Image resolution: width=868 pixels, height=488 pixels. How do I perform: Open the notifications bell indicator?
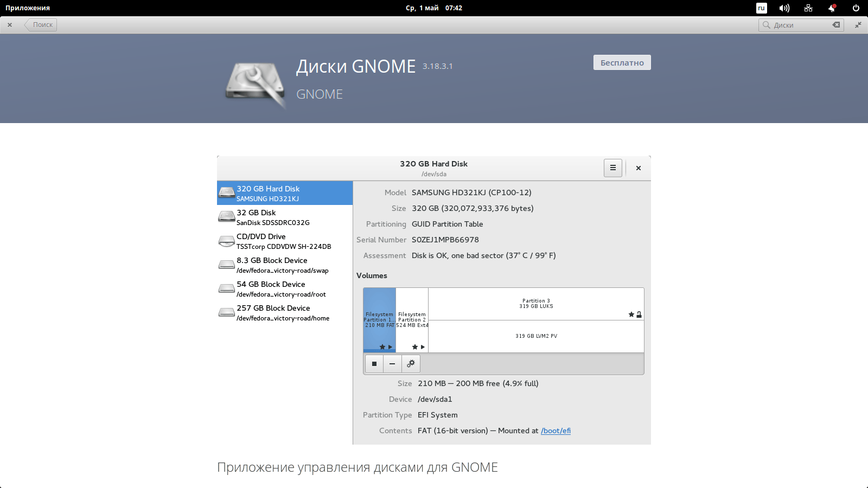(x=832, y=8)
